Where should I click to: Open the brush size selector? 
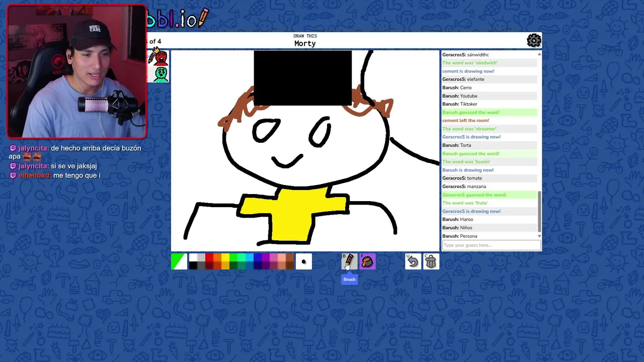click(304, 261)
